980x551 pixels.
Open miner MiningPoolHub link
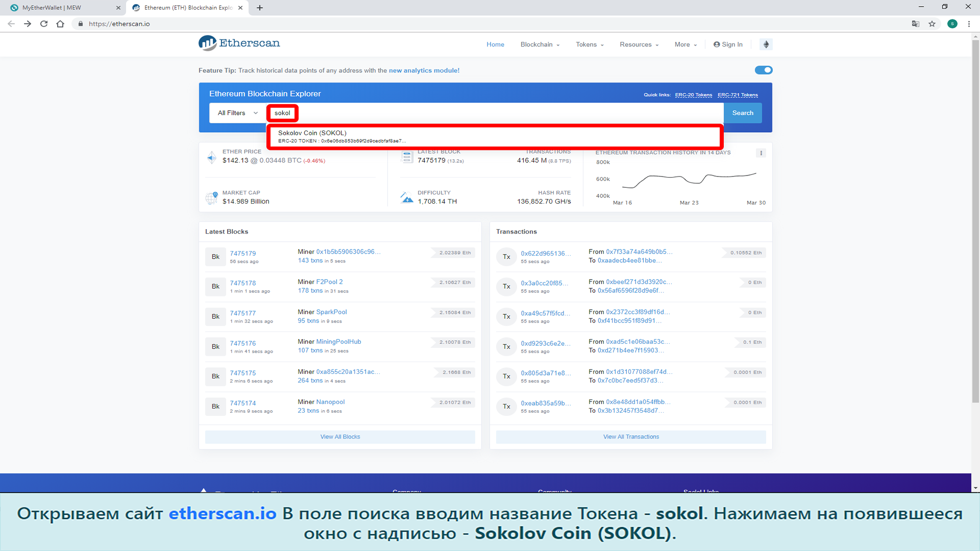point(338,341)
